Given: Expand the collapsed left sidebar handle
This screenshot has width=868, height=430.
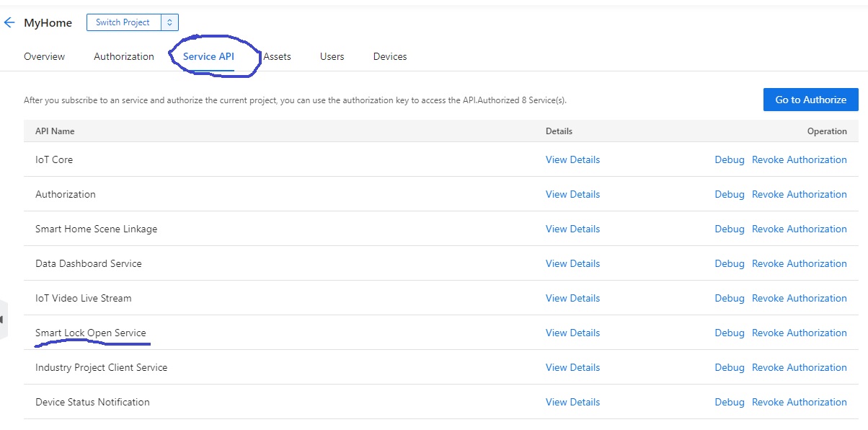Looking at the screenshot, I should tap(3, 319).
